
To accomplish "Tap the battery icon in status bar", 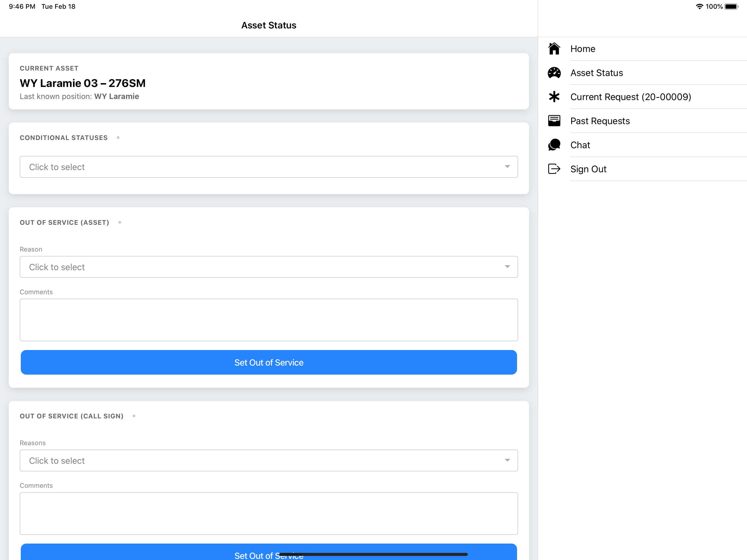I will [731, 6].
